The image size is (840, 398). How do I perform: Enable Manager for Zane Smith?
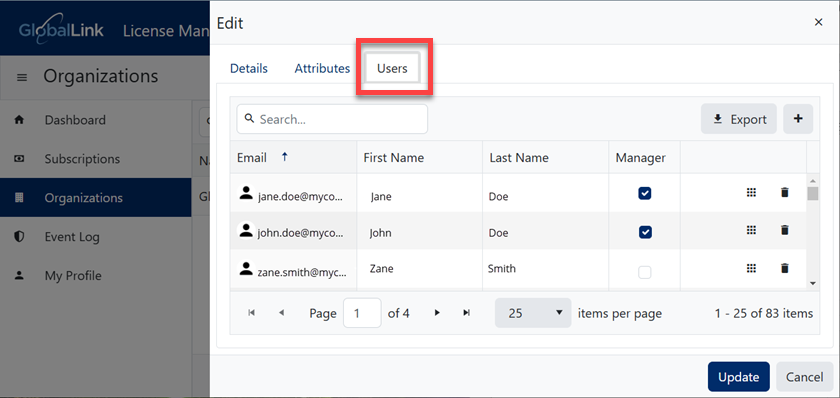(x=644, y=273)
